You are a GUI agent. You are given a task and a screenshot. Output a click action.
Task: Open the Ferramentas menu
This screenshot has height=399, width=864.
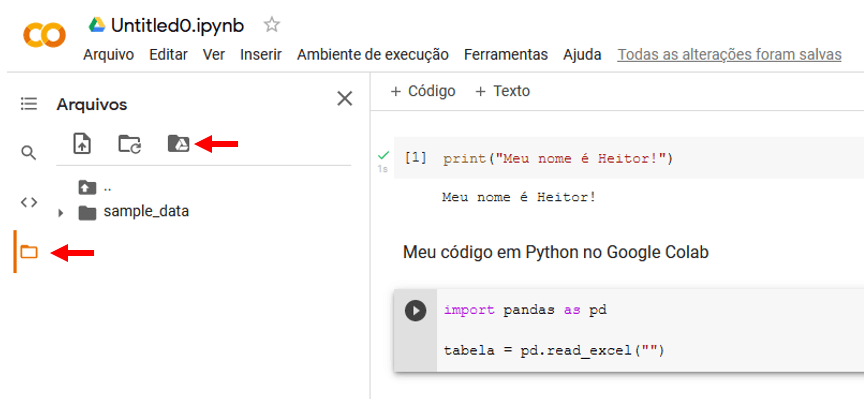(506, 55)
